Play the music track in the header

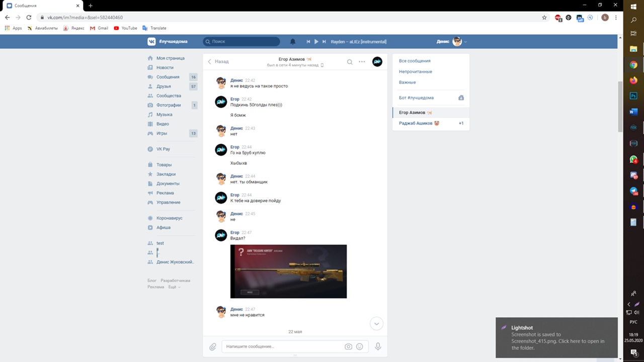point(316,42)
